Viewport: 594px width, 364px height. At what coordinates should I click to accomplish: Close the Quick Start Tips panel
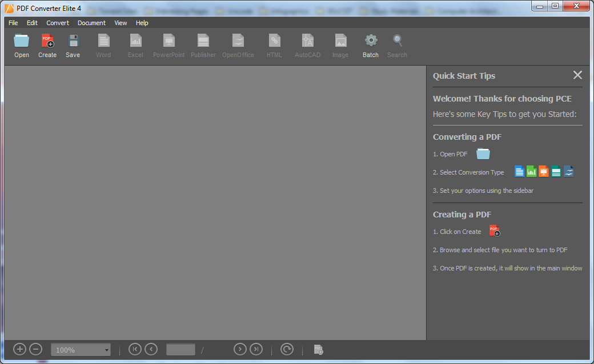tap(577, 75)
